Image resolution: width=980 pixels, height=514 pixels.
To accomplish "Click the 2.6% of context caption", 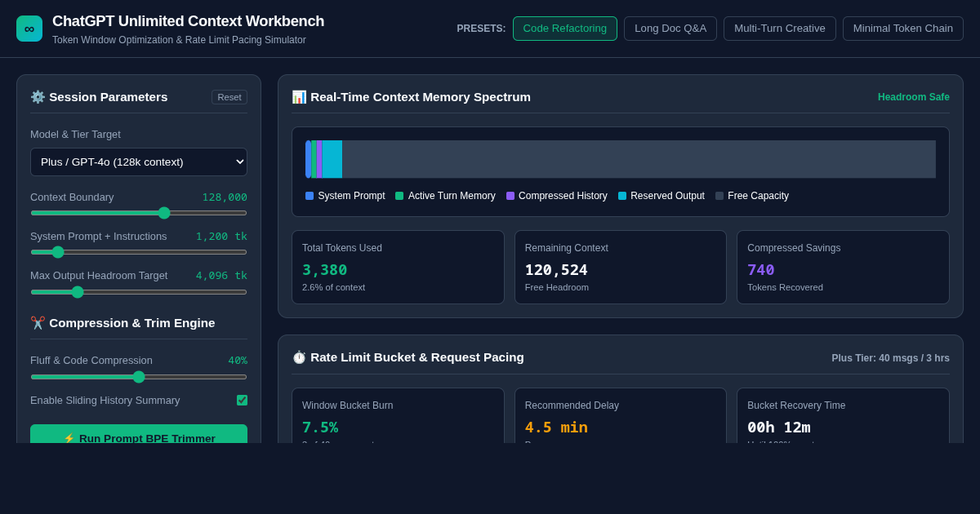I will coord(333,287).
